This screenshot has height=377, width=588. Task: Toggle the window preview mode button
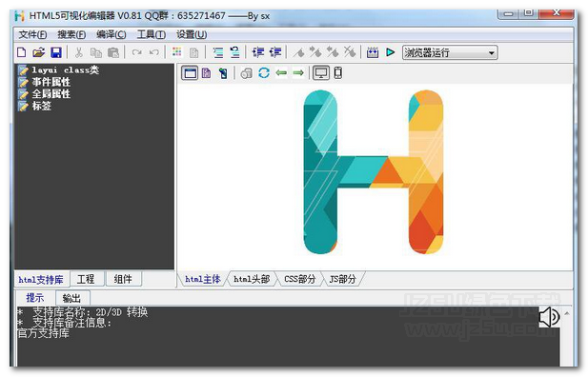(x=191, y=72)
